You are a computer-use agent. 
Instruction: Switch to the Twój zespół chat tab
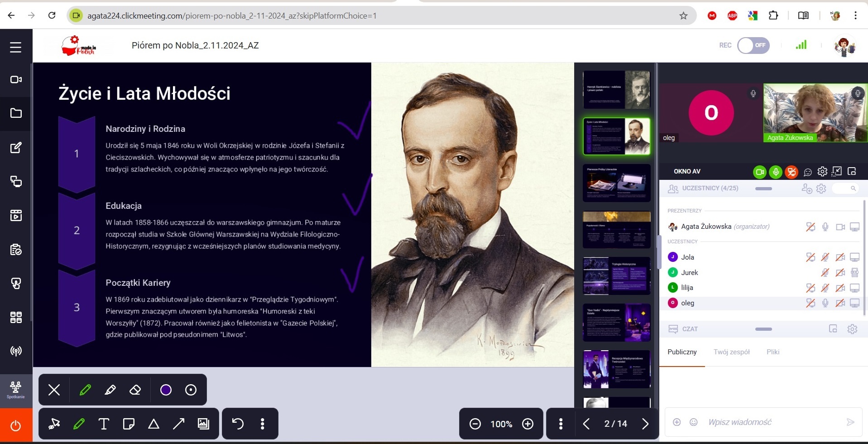(731, 352)
